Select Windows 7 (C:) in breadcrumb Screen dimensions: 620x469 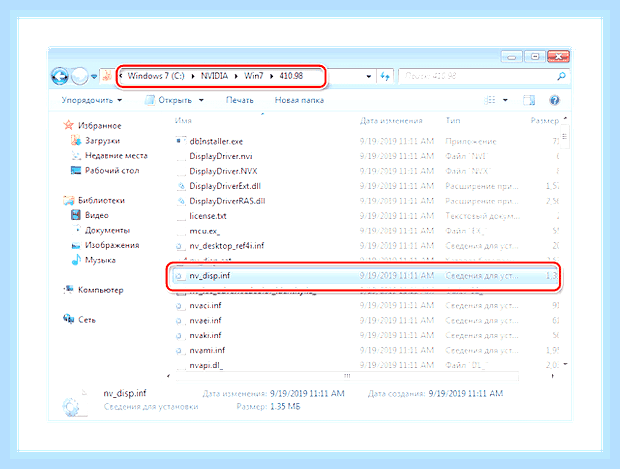point(156,76)
